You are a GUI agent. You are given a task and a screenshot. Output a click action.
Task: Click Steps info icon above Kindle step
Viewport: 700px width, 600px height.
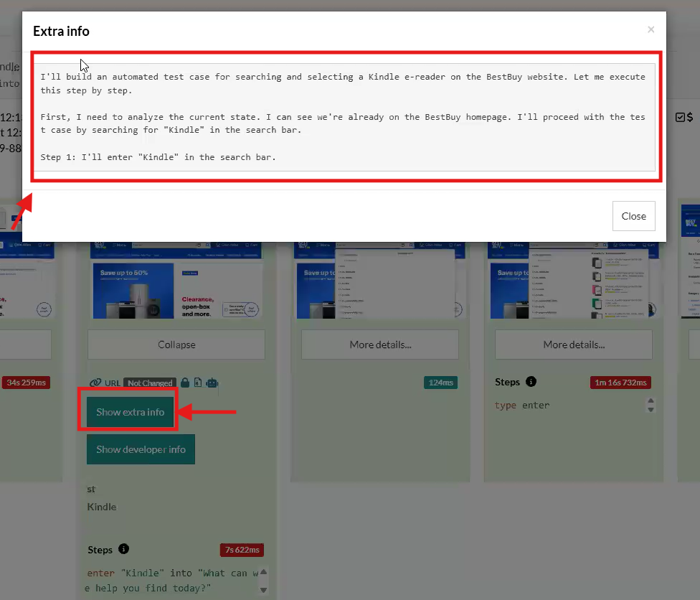pos(123,549)
